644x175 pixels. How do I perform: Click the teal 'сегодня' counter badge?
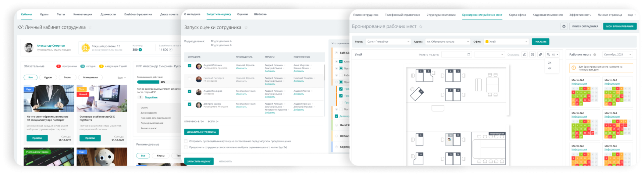83,67
